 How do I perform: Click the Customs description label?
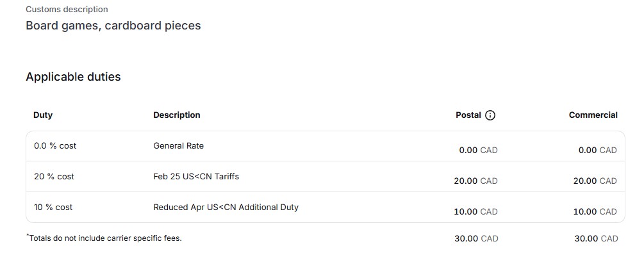click(67, 10)
